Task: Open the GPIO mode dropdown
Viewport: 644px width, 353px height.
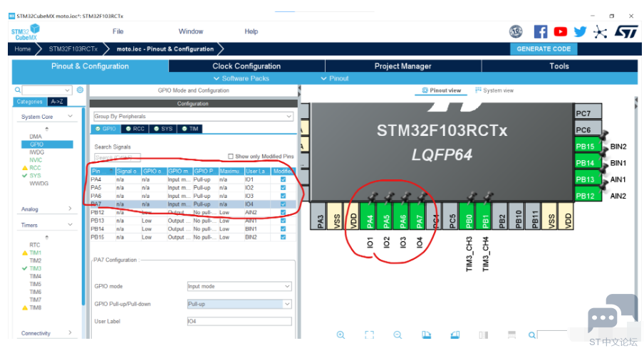Action: click(x=239, y=286)
